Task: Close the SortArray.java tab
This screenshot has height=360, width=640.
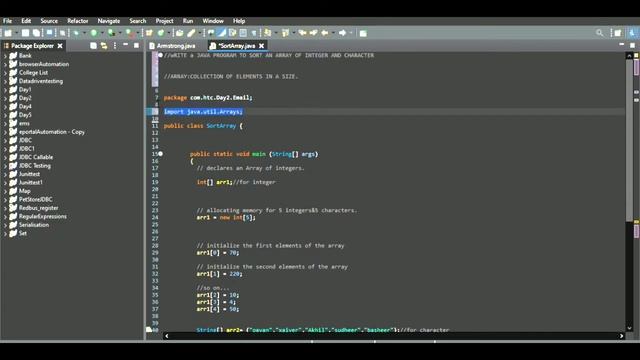Action: 262,46
